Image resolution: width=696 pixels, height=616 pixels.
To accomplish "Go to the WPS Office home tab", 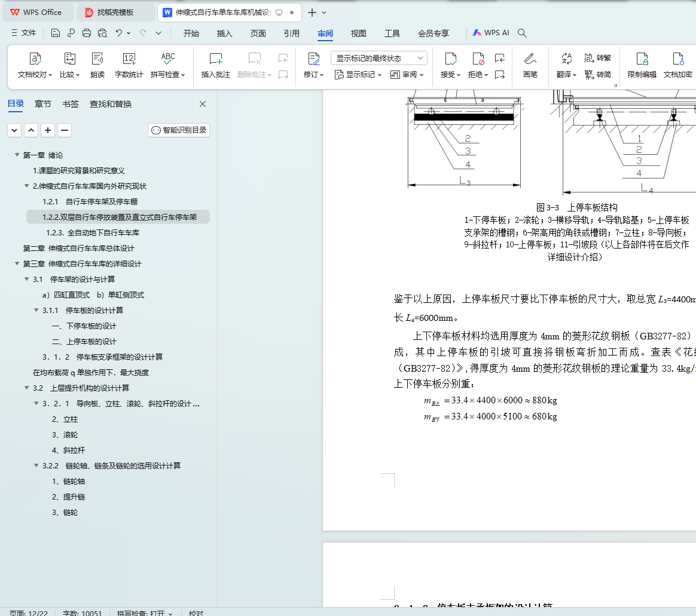I will (38, 13).
